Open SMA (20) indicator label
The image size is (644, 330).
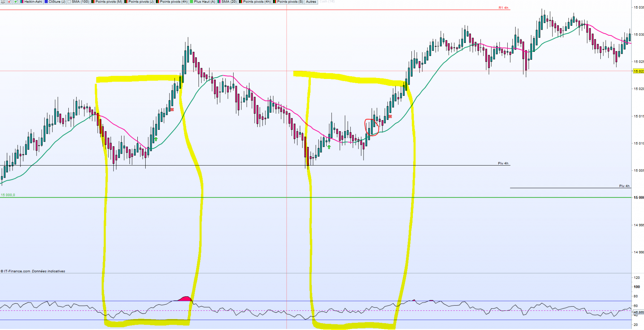229,1
